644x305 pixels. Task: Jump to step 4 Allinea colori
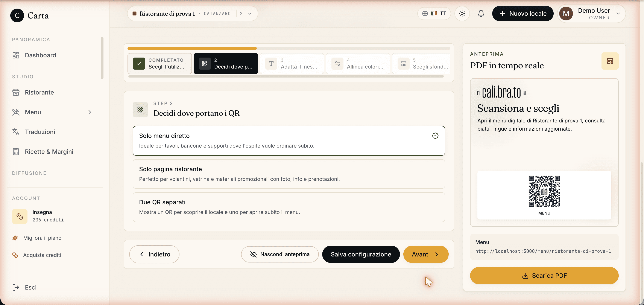click(x=358, y=64)
